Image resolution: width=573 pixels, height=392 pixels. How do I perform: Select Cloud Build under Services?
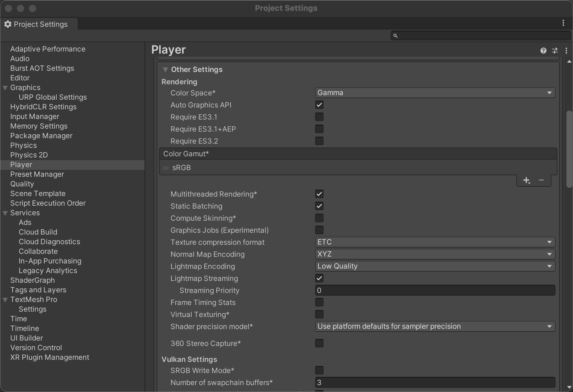coord(38,232)
